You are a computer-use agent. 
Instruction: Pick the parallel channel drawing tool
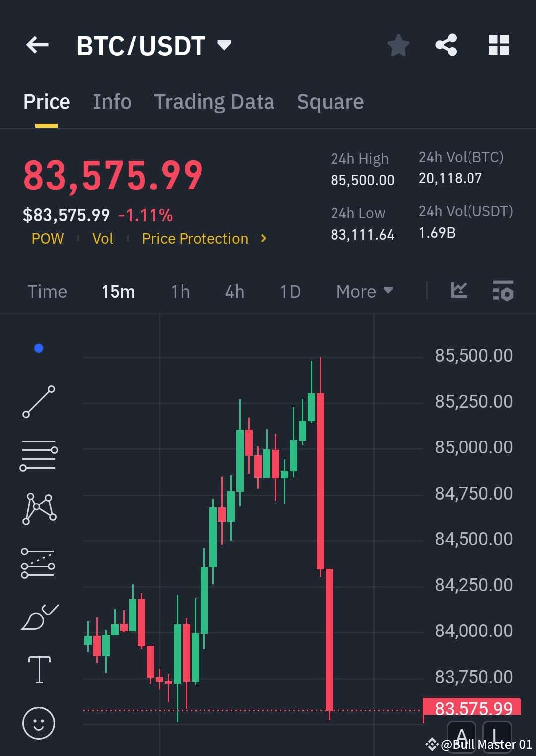(x=39, y=563)
